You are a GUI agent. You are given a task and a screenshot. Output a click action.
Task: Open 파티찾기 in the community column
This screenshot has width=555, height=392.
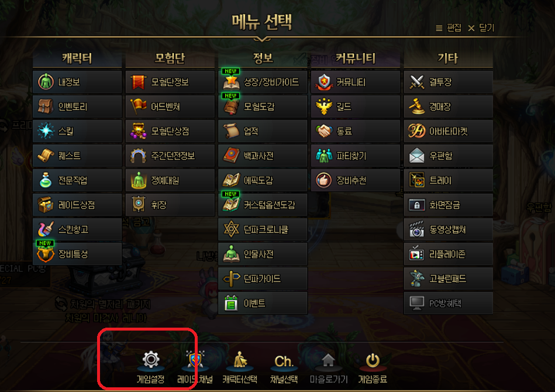[356, 156]
